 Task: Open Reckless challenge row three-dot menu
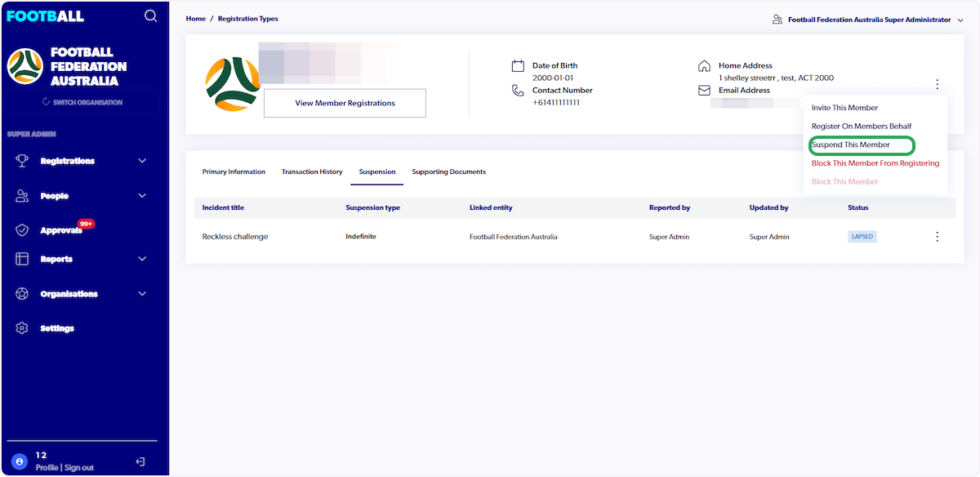tap(938, 237)
